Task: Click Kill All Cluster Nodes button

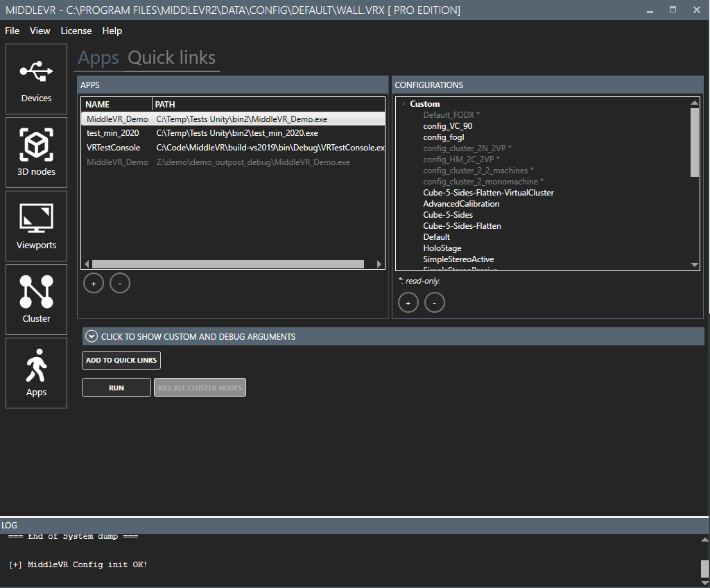Action: click(200, 388)
